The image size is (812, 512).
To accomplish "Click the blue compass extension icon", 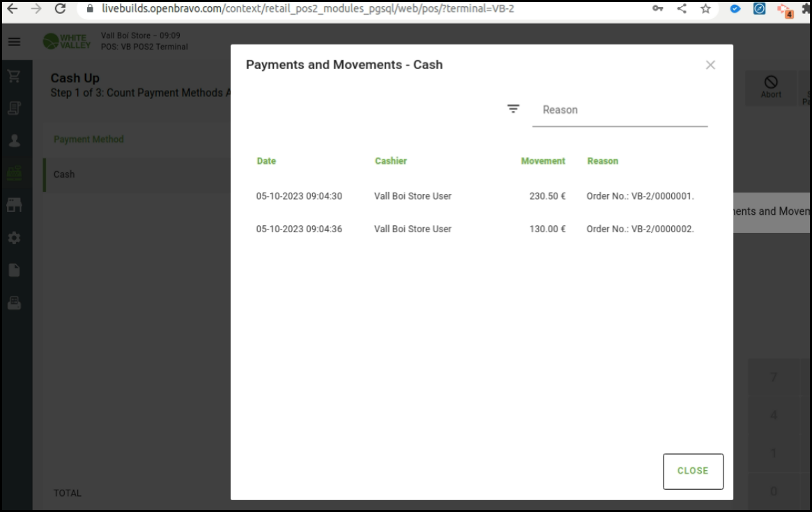I will (759, 8).
